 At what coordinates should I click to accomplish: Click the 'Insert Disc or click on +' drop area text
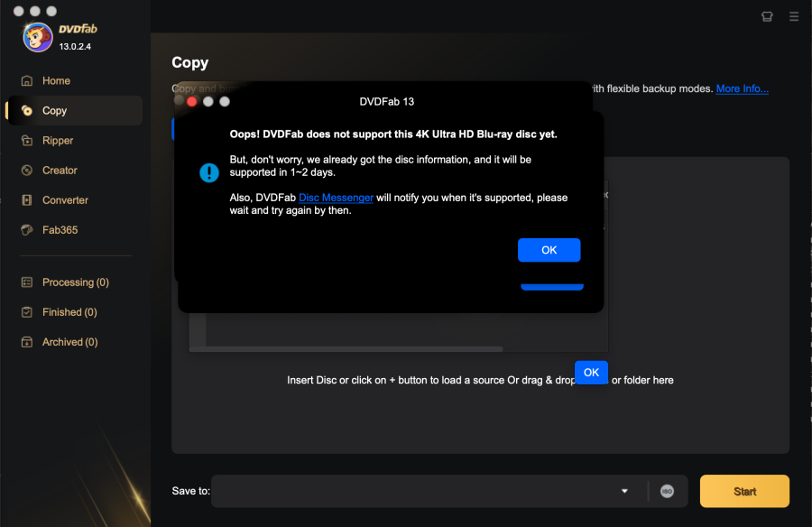click(x=480, y=380)
